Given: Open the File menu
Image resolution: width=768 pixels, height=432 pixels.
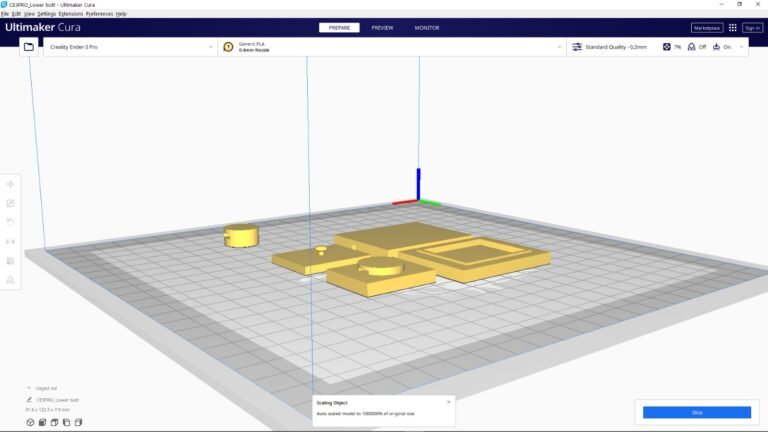Looking at the screenshot, I should [x=5, y=14].
